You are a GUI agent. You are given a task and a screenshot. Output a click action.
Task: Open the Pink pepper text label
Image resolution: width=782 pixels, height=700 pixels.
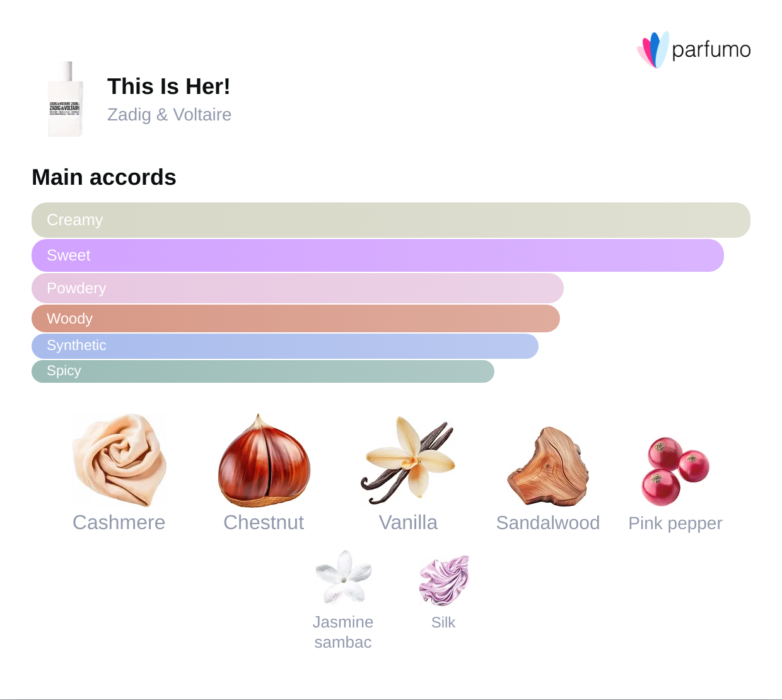675,523
